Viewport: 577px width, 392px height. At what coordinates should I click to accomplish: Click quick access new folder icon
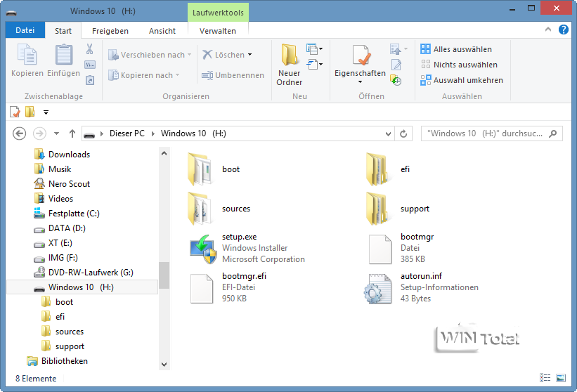(x=30, y=112)
